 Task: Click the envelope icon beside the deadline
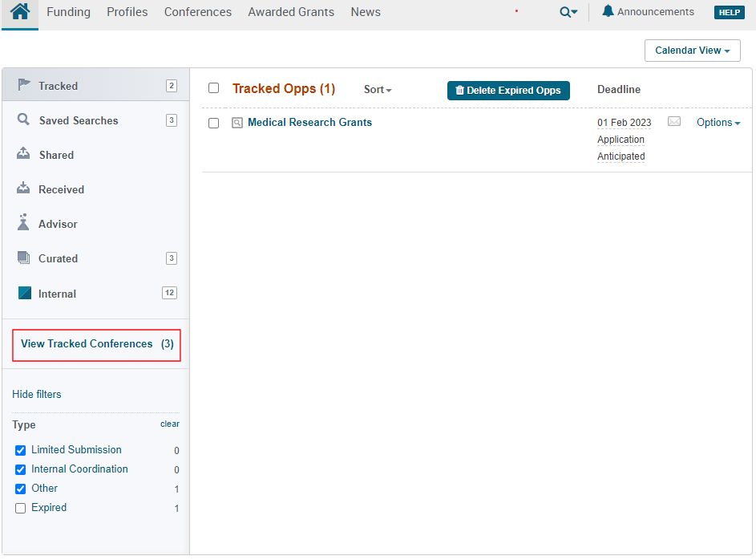pos(674,122)
